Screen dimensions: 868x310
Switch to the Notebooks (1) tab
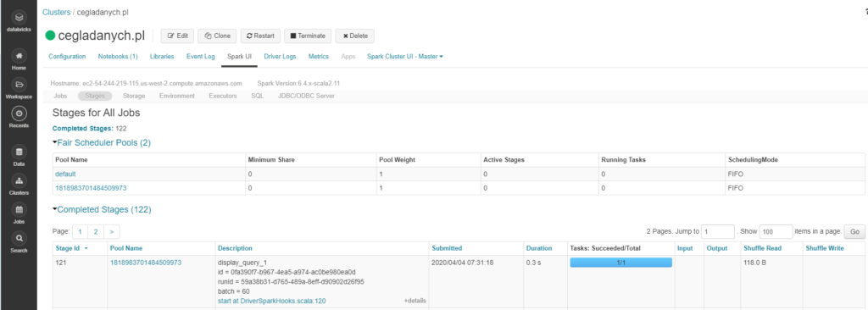[x=118, y=57]
